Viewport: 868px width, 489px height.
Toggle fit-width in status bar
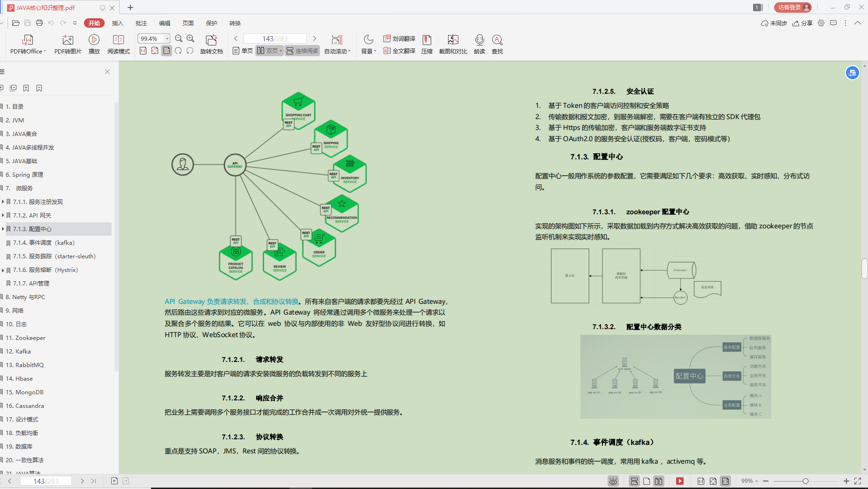725,481
